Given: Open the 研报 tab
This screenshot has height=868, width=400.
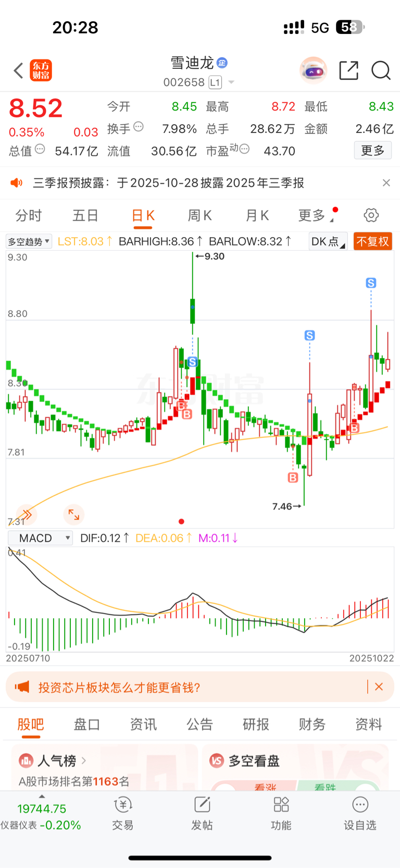Looking at the screenshot, I should click(256, 724).
